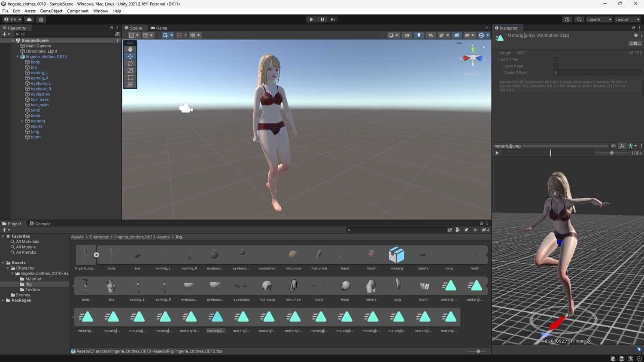Viewport: 644px width, 362px height.
Task: Play the animation clip preview
Action: point(497,153)
